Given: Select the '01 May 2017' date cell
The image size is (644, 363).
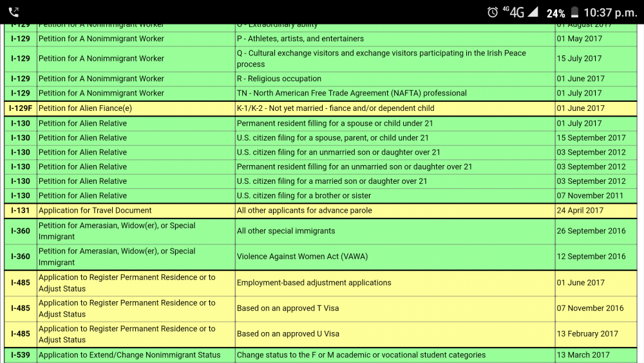Looking at the screenshot, I should [x=596, y=39].
